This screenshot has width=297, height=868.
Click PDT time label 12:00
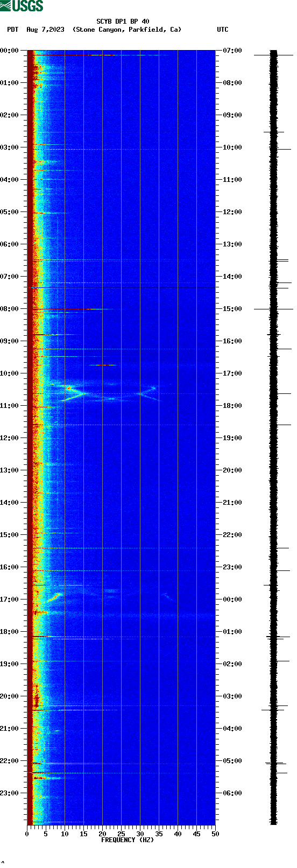[10, 438]
